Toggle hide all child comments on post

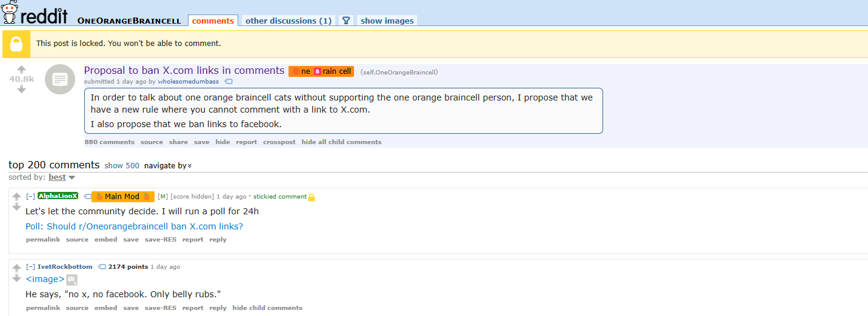pyautogui.click(x=341, y=142)
